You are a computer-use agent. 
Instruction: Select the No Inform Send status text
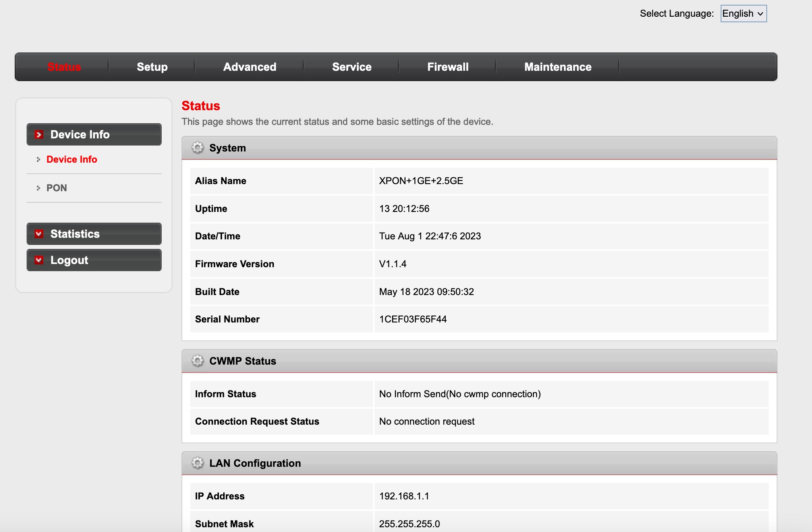[460, 394]
